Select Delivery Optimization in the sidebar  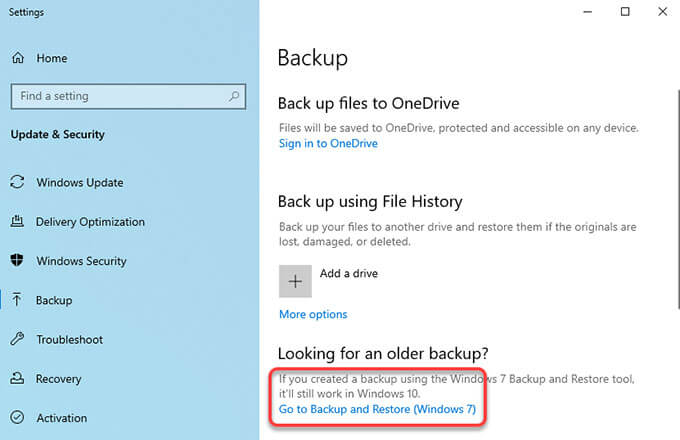90,222
